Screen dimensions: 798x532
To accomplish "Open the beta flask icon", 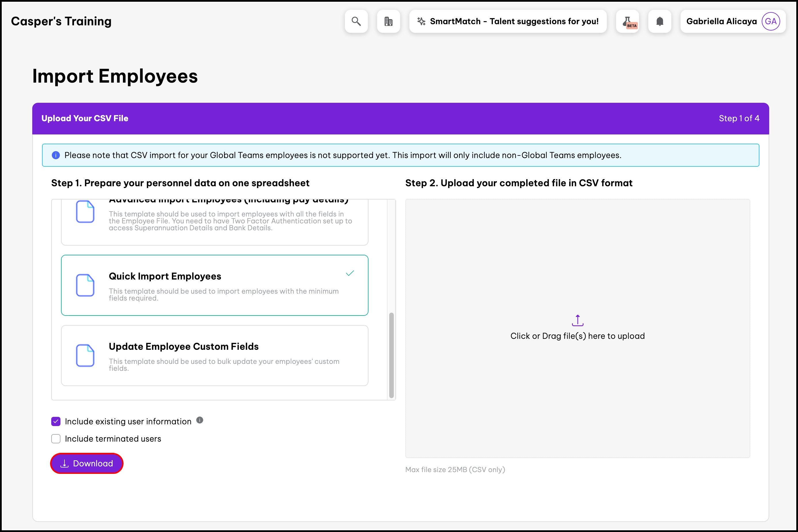I will pyautogui.click(x=628, y=21).
